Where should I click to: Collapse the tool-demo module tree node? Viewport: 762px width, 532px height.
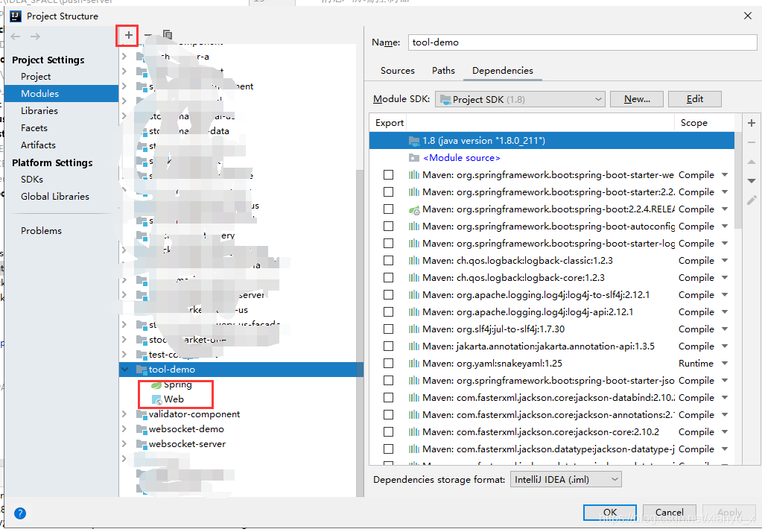125,370
